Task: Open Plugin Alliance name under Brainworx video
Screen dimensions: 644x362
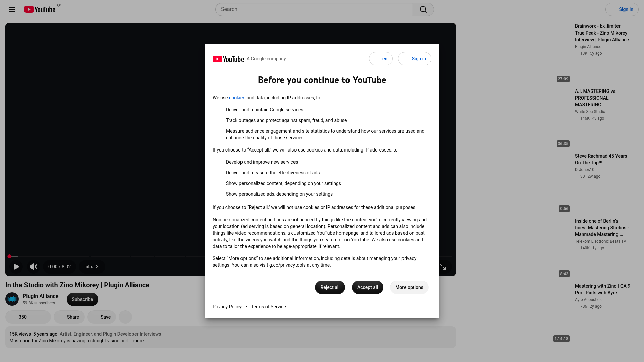Action: (x=588, y=47)
